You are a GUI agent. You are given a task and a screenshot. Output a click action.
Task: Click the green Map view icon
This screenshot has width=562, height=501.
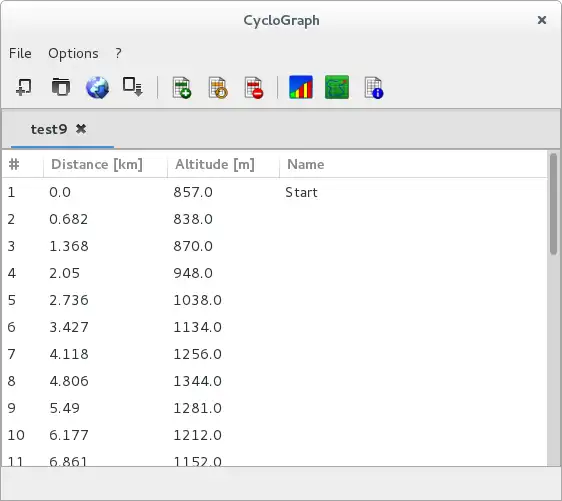[337, 87]
